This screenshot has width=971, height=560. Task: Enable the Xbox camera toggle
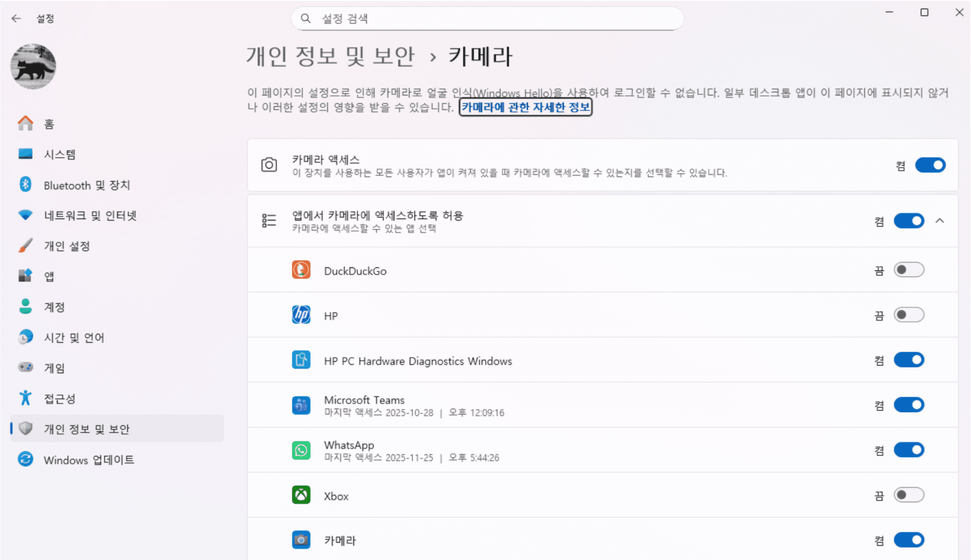(x=908, y=495)
